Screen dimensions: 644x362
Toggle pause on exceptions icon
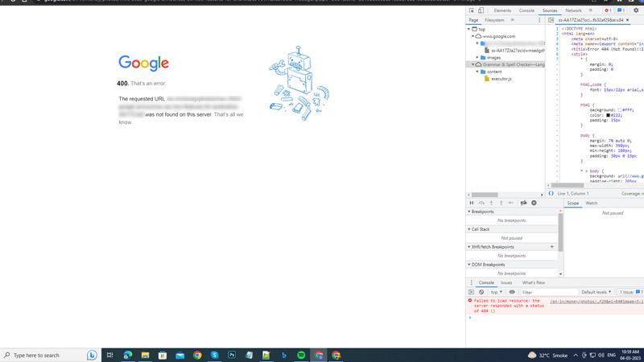534,203
